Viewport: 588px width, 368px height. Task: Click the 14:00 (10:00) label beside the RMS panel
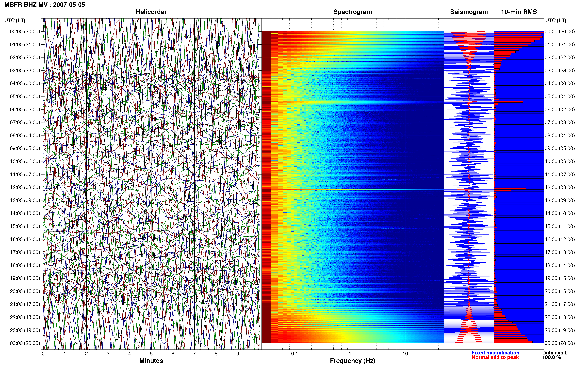tap(560, 213)
